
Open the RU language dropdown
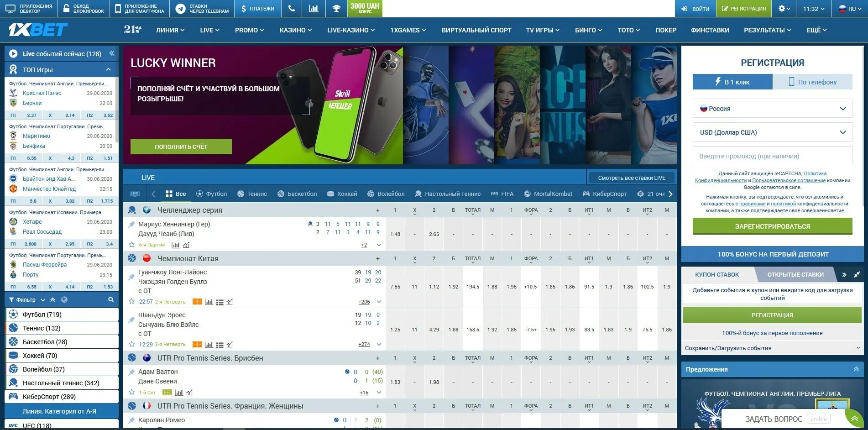click(x=850, y=9)
